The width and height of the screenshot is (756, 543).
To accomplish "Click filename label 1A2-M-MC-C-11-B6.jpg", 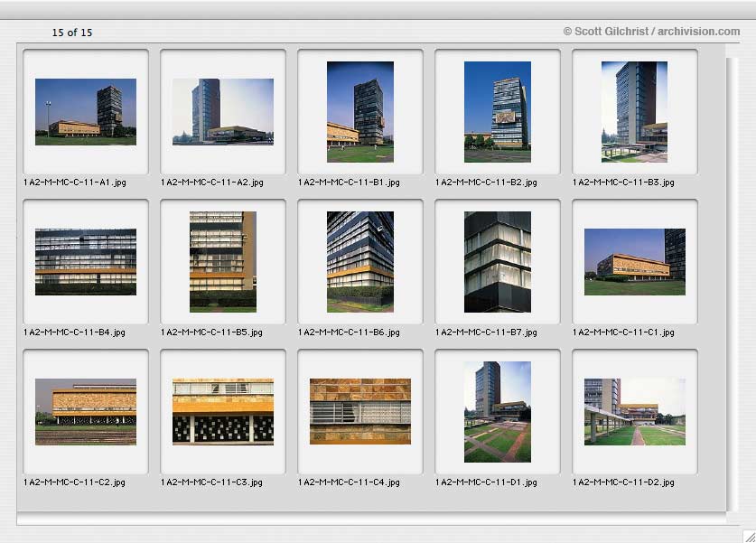I will (349, 332).
